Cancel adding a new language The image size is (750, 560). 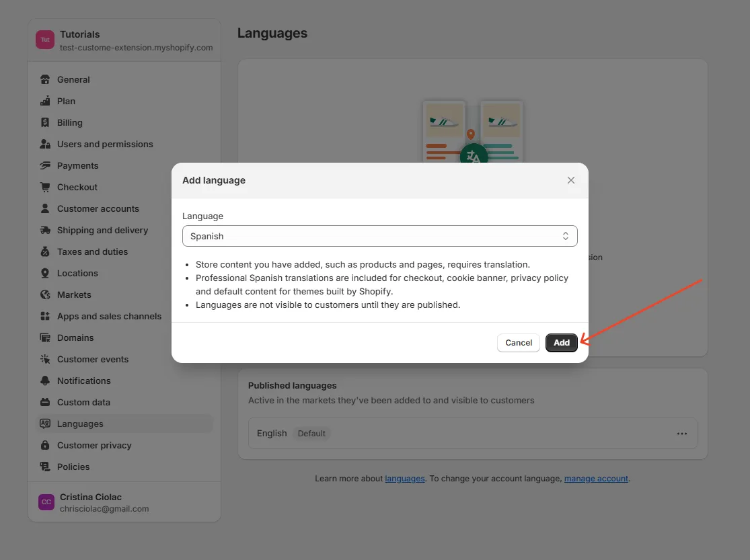[518, 343]
